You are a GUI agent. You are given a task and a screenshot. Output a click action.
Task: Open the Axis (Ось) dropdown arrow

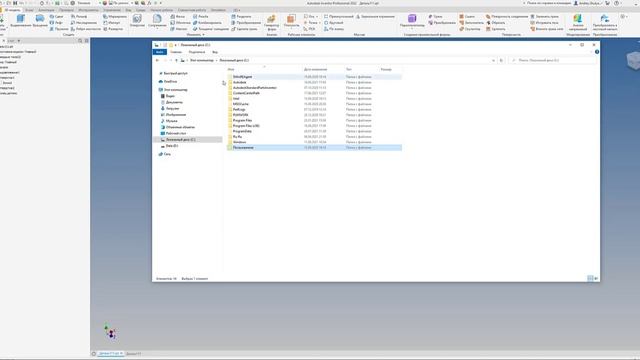[317, 17]
